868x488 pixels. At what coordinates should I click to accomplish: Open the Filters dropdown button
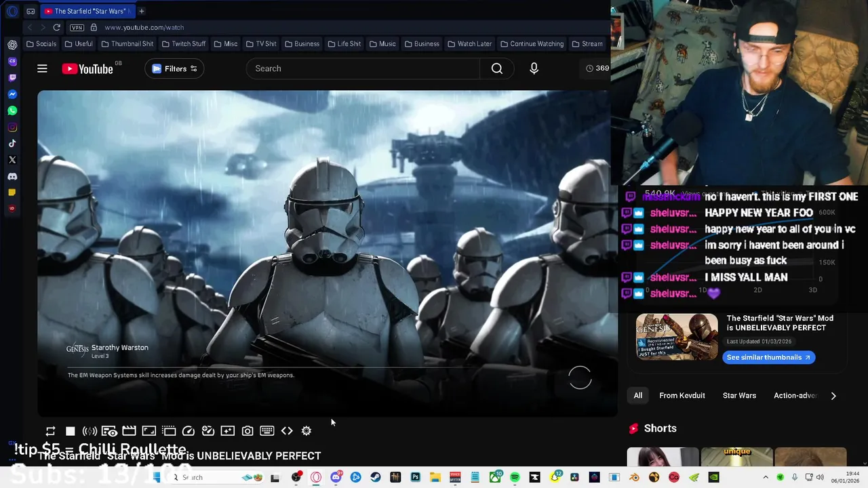[174, 68]
